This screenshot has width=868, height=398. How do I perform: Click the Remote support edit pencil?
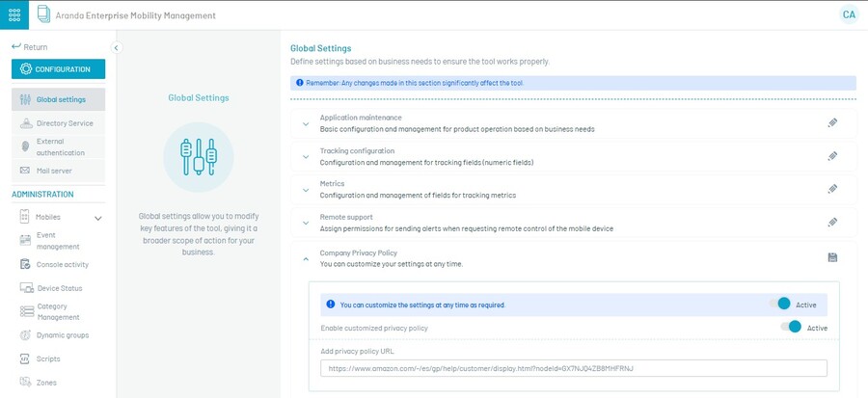click(832, 223)
